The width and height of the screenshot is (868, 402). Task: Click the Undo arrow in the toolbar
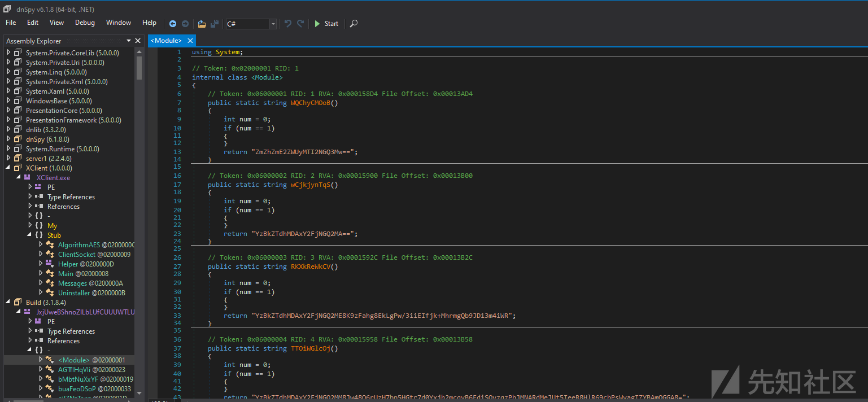click(288, 24)
